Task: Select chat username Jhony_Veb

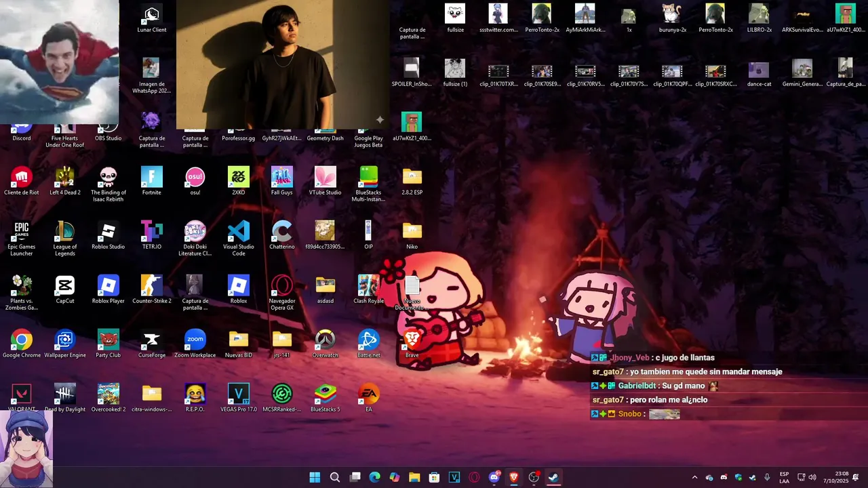Action: [630, 358]
